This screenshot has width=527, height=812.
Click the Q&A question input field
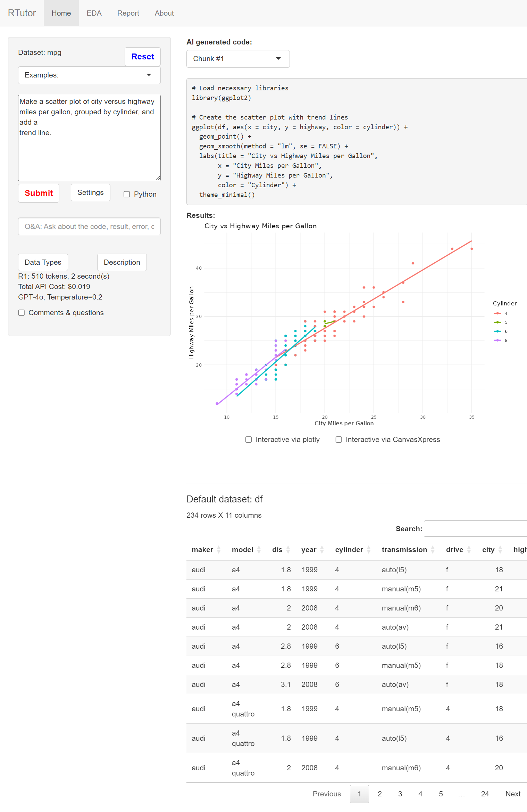coord(89,227)
